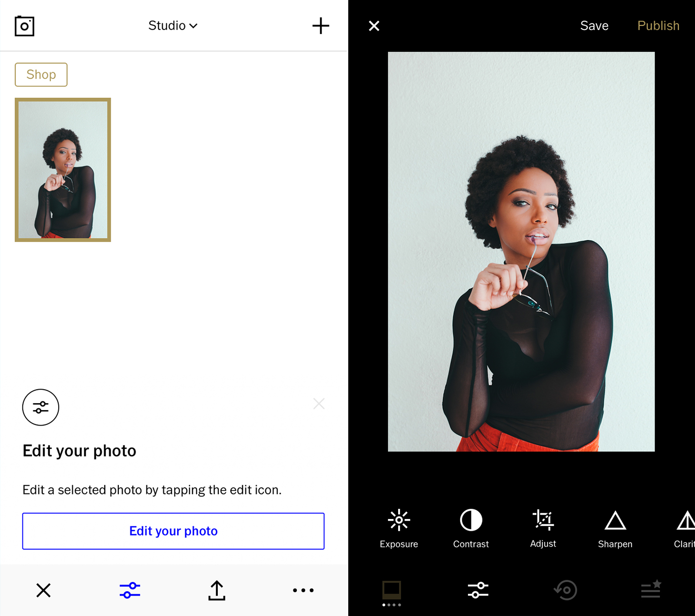The height and width of the screenshot is (616, 695).
Task: Tap the plus icon to import photos
Action: [x=321, y=26]
